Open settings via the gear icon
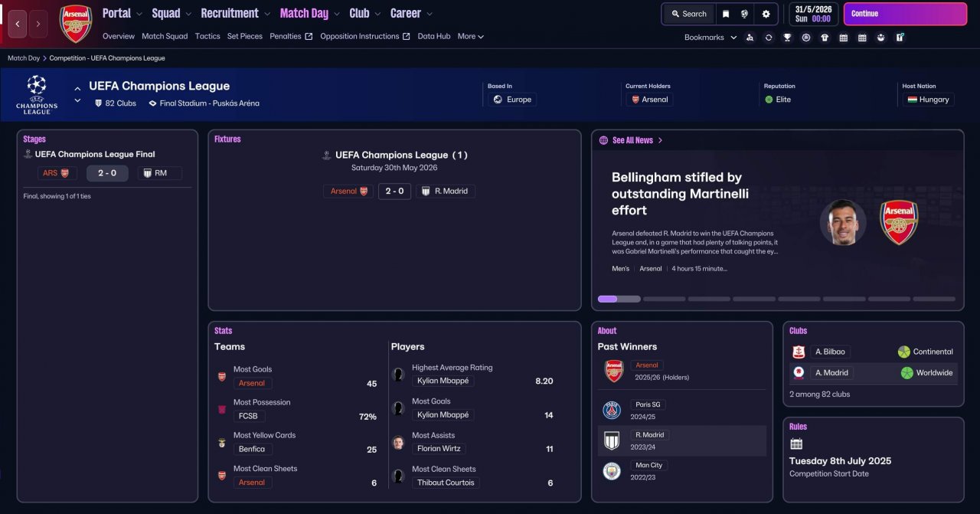Image resolution: width=980 pixels, height=514 pixels. (x=766, y=14)
